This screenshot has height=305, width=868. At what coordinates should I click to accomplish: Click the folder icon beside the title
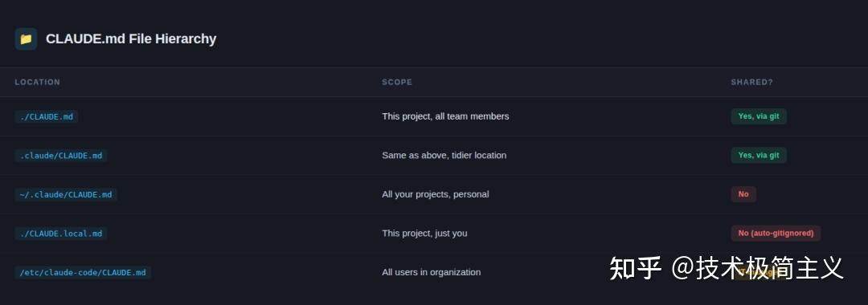pyautogui.click(x=26, y=39)
